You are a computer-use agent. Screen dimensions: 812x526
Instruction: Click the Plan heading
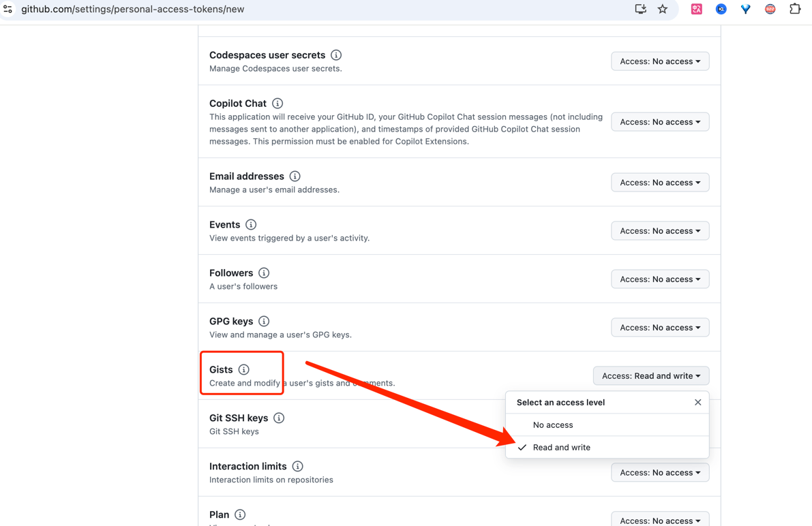(x=219, y=514)
